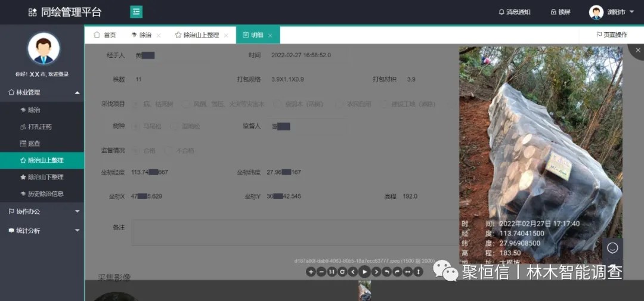Select the thumbnail in the viewer filmstrip

pos(364,291)
